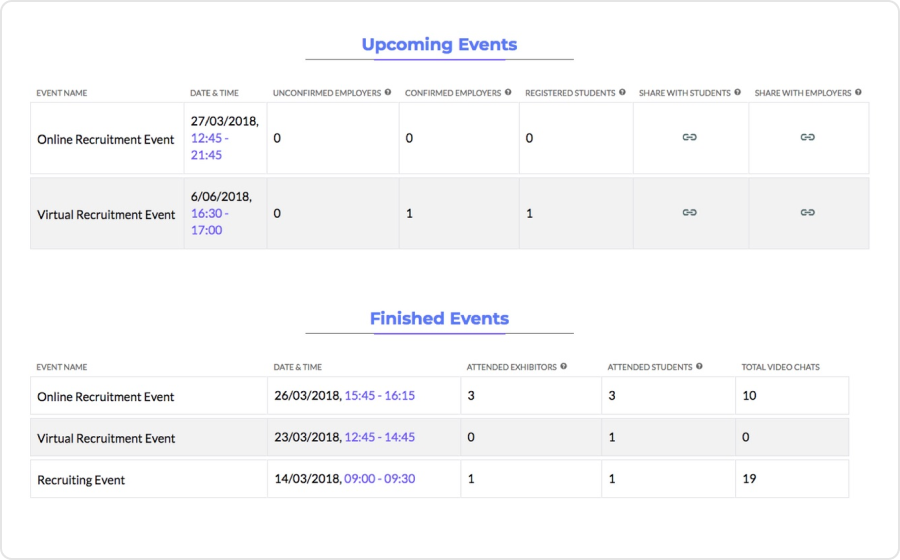Copy employer share link for Online Recruitment Event
Viewport: 900px width, 560px height.
(x=808, y=137)
